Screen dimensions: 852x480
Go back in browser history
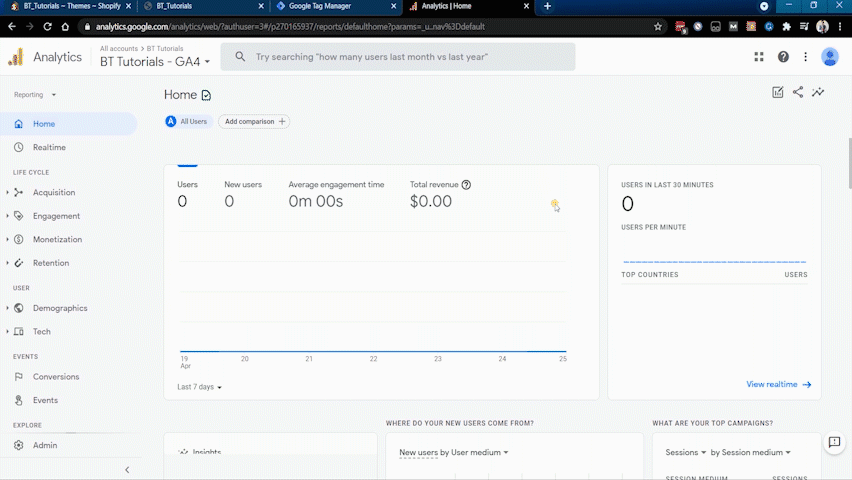point(12,26)
